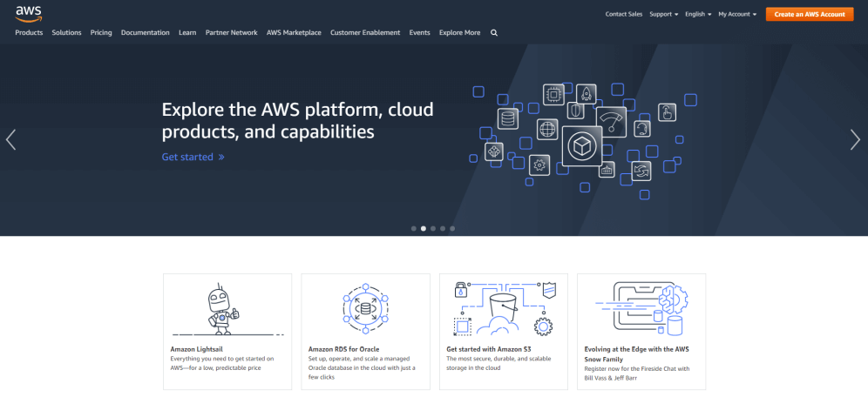Image resolution: width=868 pixels, height=397 pixels.
Task: Click the gear icon in hero graphic
Action: [539, 165]
